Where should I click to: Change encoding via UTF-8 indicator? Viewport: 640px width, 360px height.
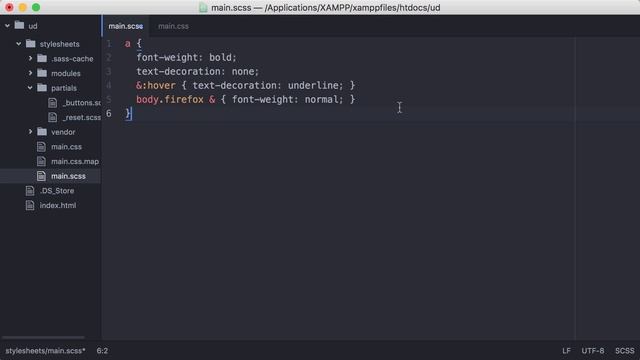593,351
